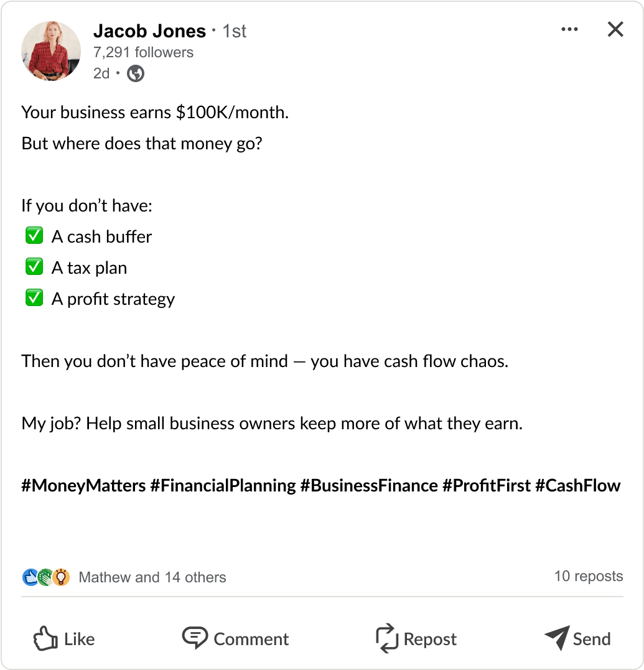Image resolution: width=644 pixels, height=670 pixels.
Task: Click Jacob Jones's profile picture
Action: click(x=51, y=51)
